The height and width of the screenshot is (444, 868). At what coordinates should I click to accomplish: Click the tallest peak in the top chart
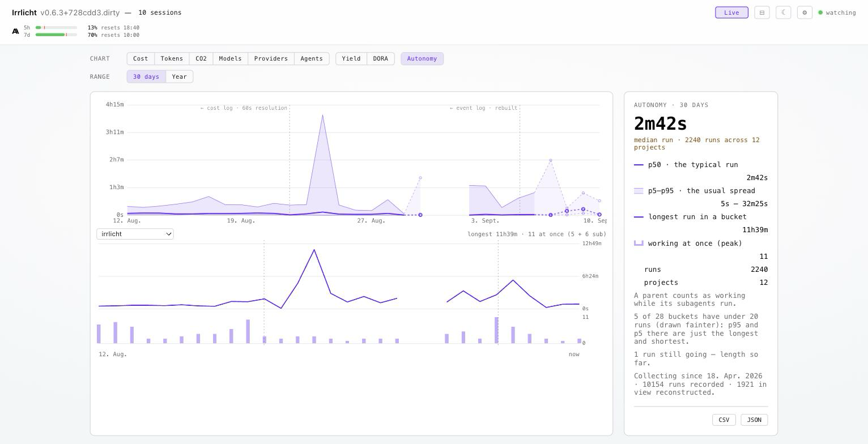tap(322, 116)
